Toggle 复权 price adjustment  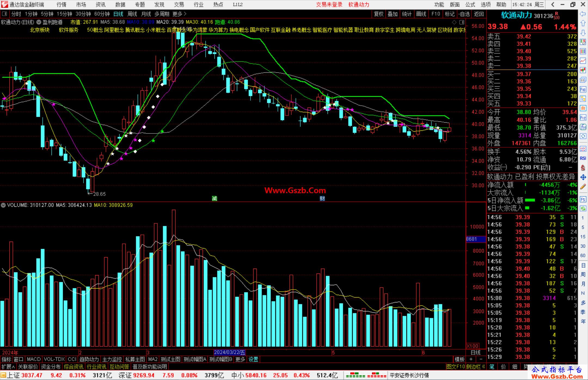379,14
